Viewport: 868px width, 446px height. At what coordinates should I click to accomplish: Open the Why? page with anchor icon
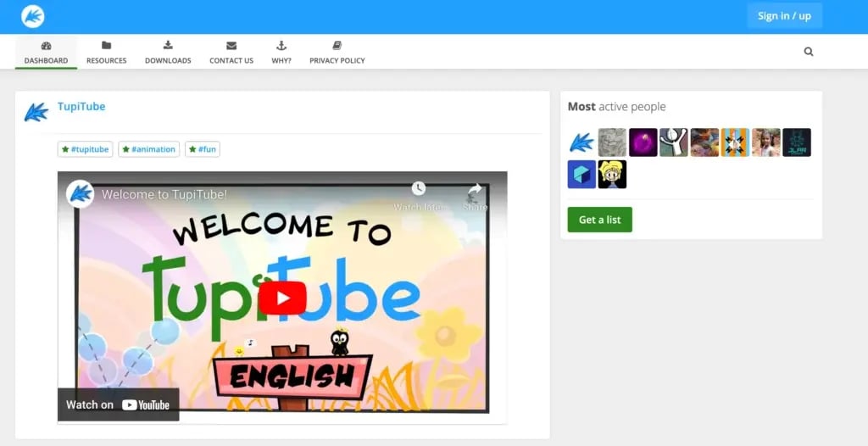click(281, 53)
